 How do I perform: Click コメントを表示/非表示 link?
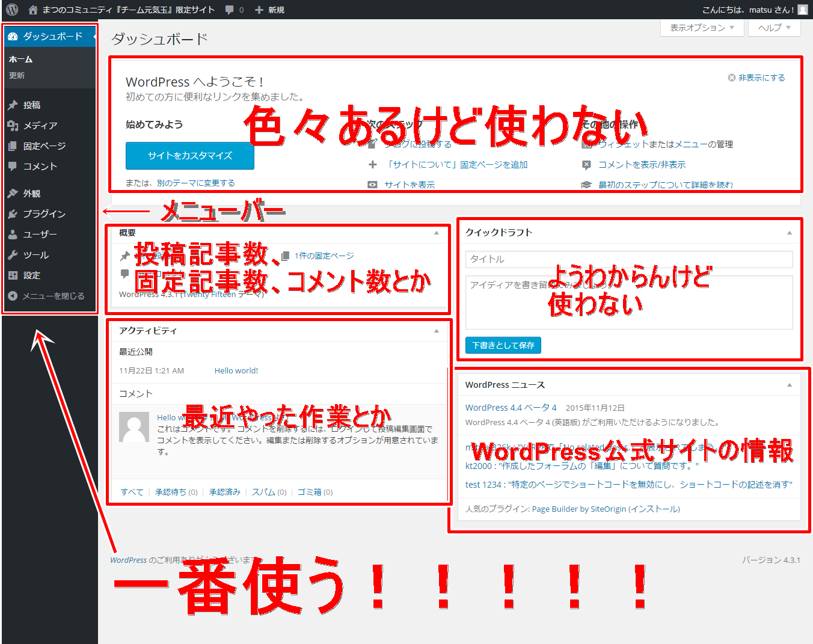642,164
